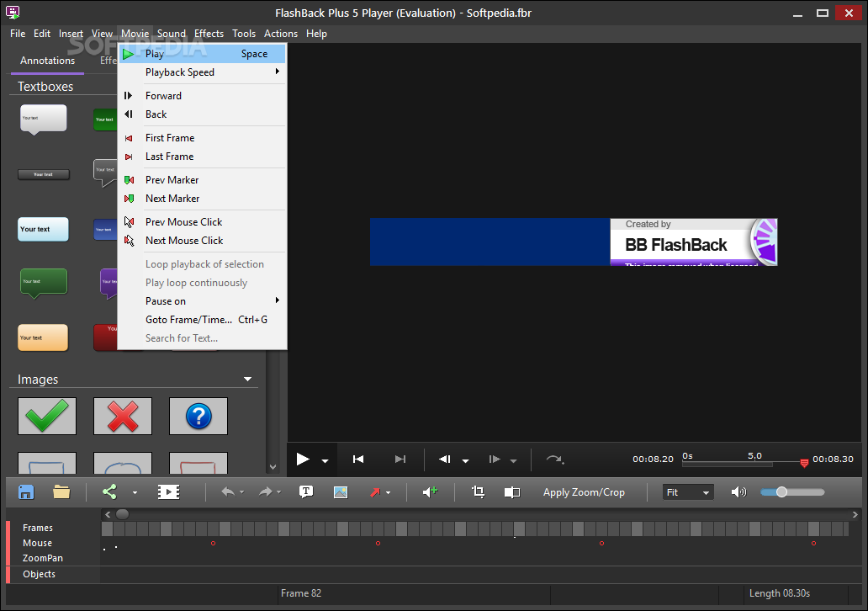The image size is (868, 611).
Task: Open the Tools menu
Action: [x=244, y=33]
